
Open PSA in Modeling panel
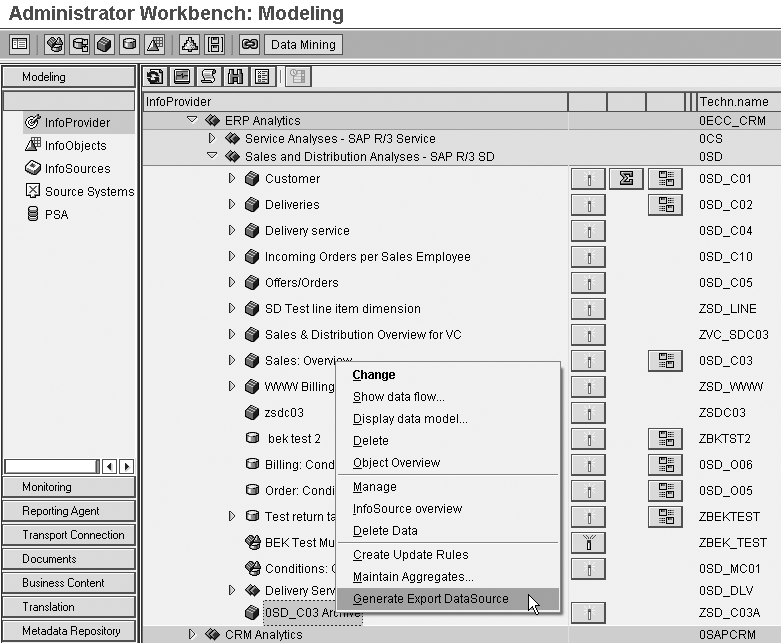click(x=47, y=214)
